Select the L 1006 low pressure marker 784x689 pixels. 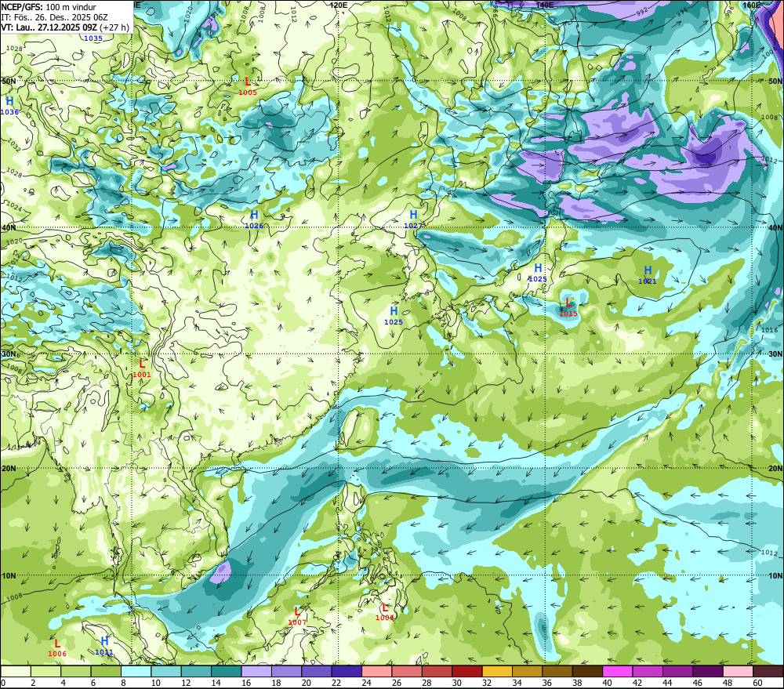[57, 648]
